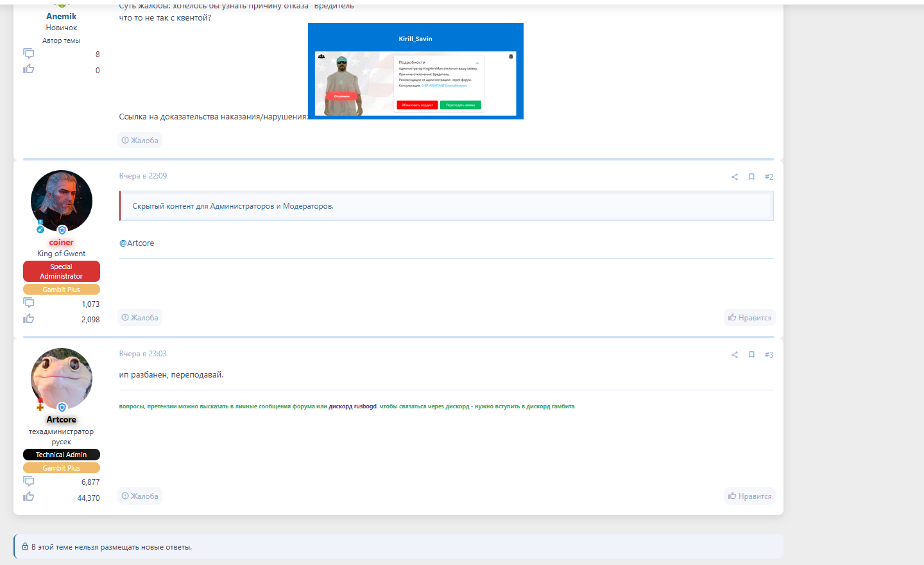Viewport: 924px width, 565px height.
Task: Click the likes thumb icon under Artcore's profile
Action: click(29, 497)
